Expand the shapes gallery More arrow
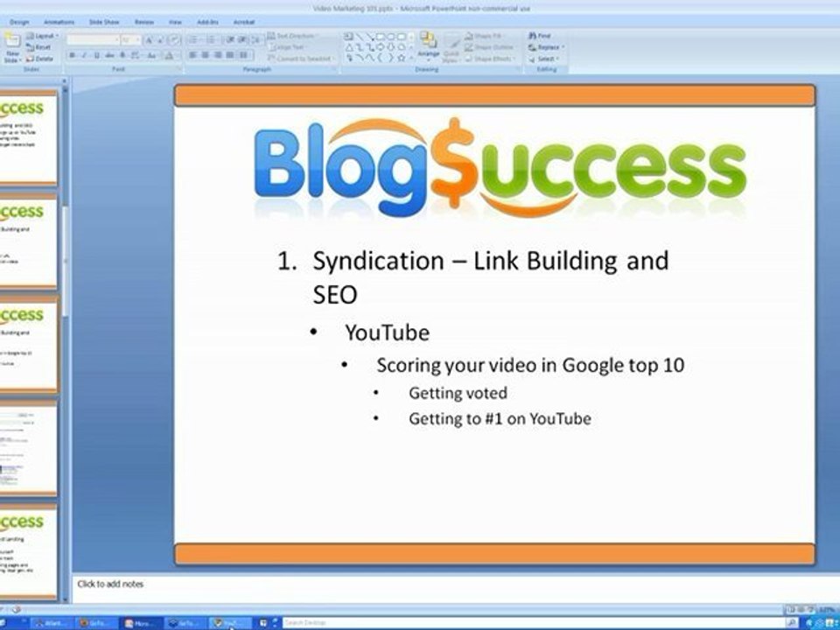Viewport: 840px width, 630px height. click(411, 58)
